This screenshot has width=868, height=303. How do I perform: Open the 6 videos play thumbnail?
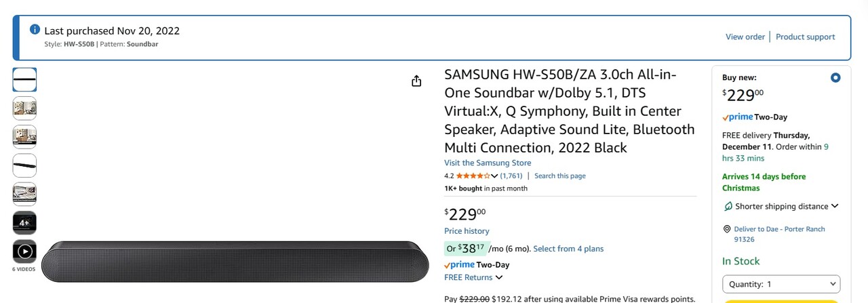point(24,251)
